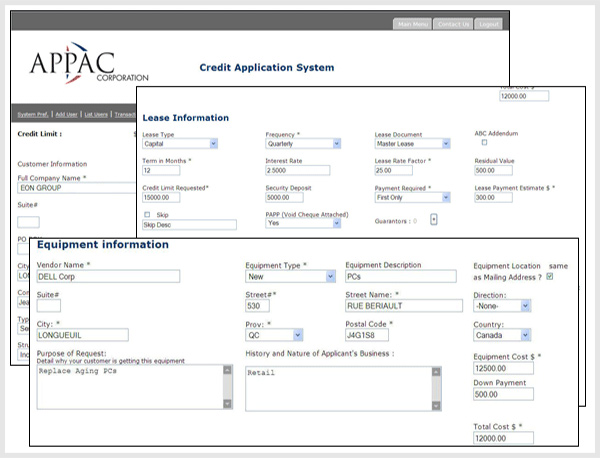Open the Equipment Type dropdown
This screenshot has height=458, width=600.
tap(290, 277)
